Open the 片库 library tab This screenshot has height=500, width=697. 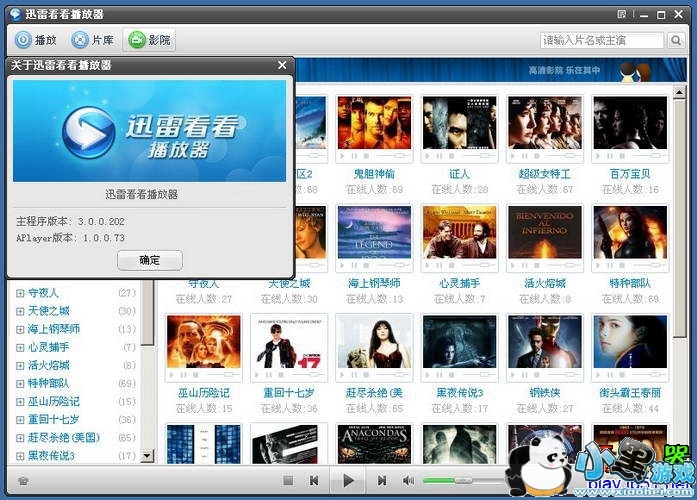[92, 40]
